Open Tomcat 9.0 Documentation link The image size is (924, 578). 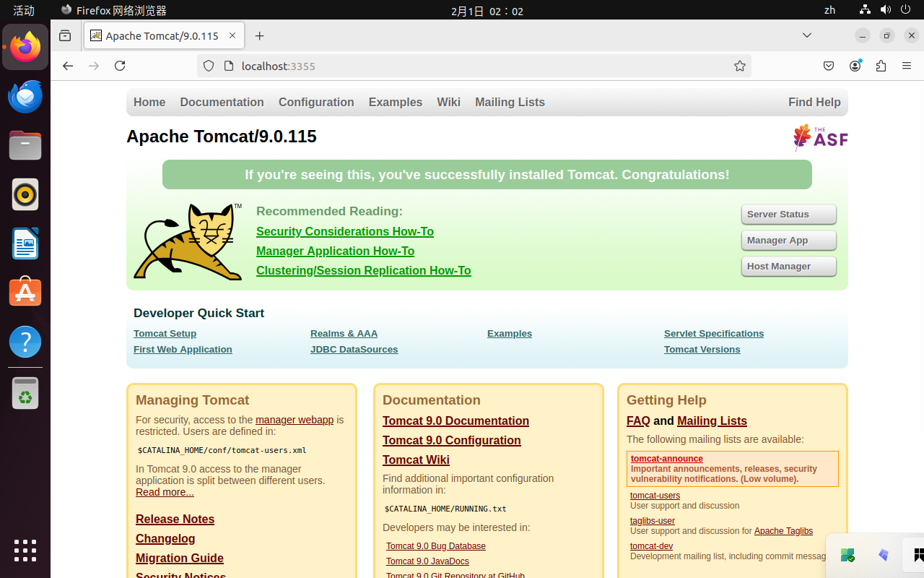[456, 420]
